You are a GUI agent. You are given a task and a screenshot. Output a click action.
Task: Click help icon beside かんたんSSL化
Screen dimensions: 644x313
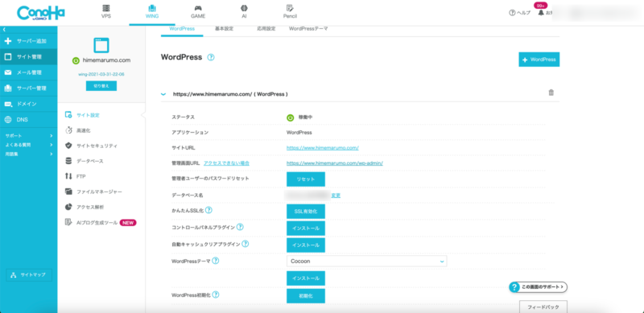coord(208,210)
